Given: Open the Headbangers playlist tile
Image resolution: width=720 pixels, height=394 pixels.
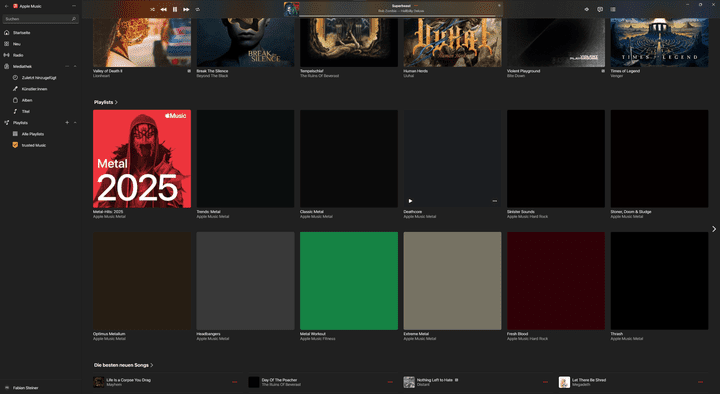Looking at the screenshot, I should pos(245,281).
